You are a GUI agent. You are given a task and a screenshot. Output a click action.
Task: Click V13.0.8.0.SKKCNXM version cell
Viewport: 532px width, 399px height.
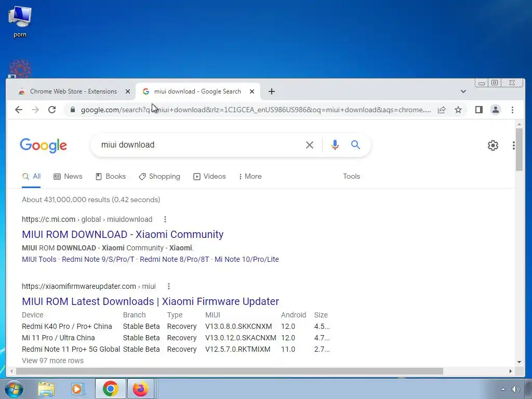click(238, 326)
